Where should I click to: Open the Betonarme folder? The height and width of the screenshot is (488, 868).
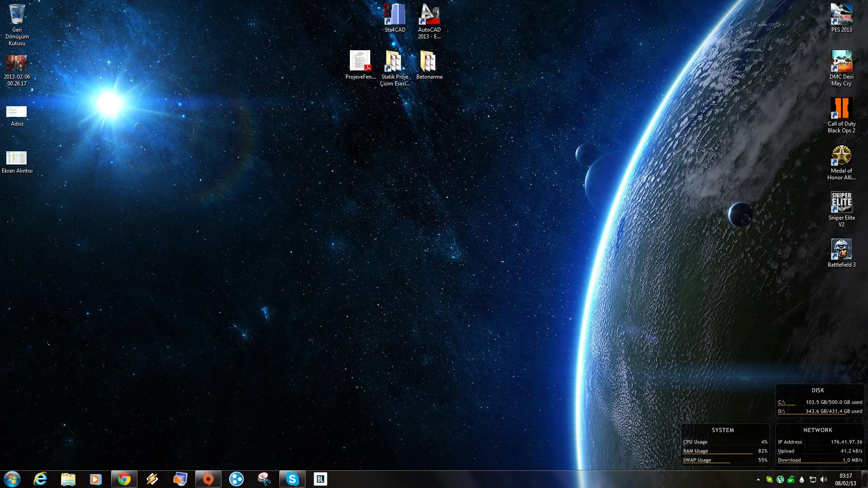[x=429, y=65]
